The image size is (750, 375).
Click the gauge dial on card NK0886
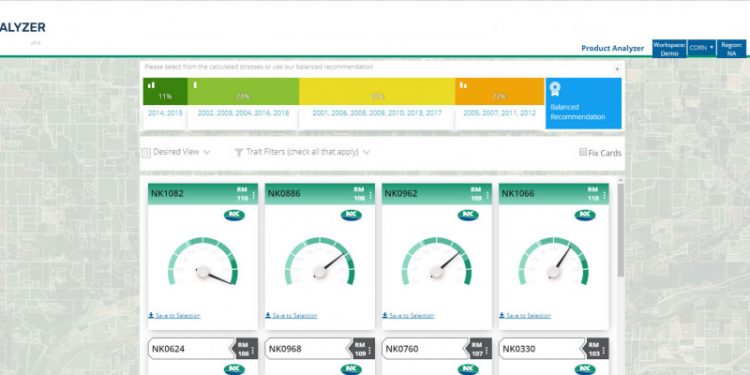320,261
